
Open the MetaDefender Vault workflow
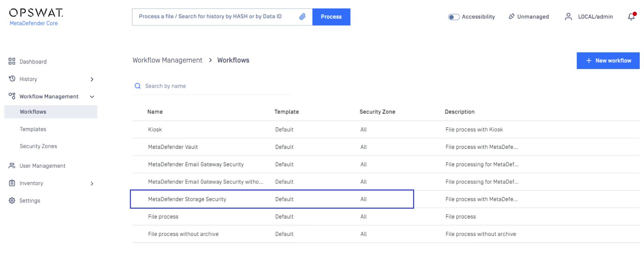386,147
